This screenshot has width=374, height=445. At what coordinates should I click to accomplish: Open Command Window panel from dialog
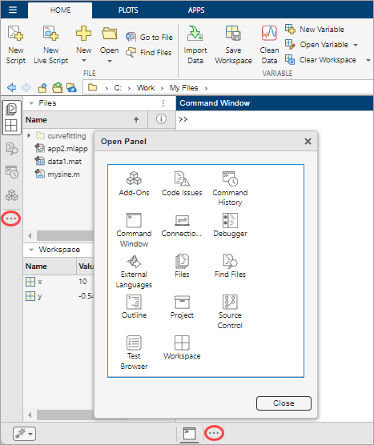click(134, 230)
